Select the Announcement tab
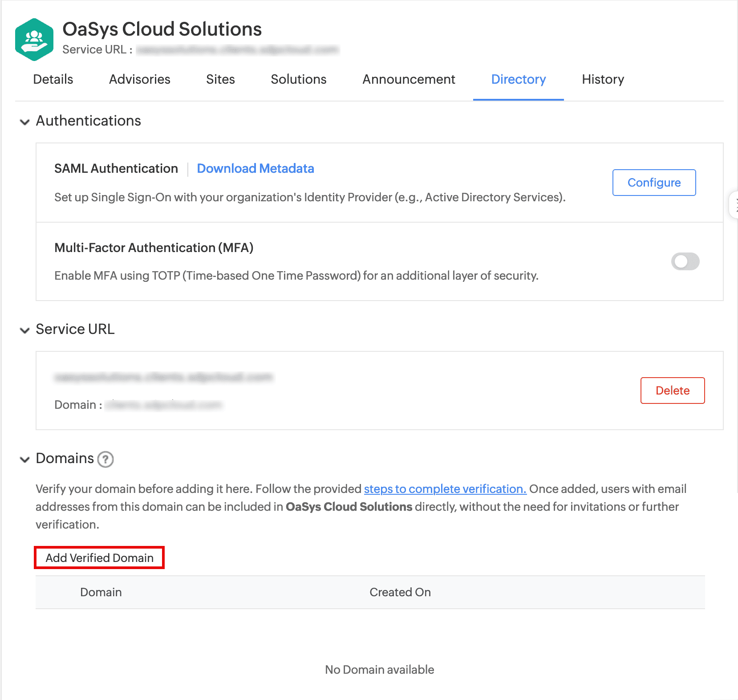Image resolution: width=738 pixels, height=700 pixels. [x=409, y=79]
